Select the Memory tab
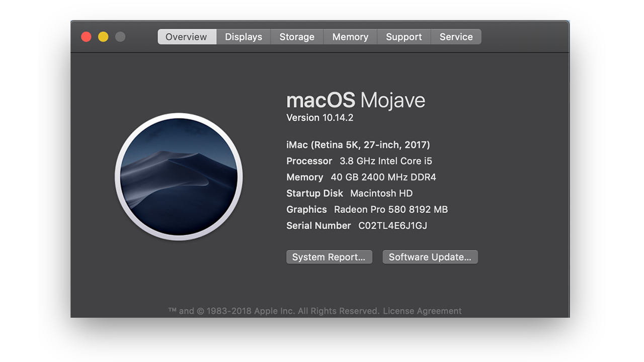The image size is (644, 362). coord(350,37)
